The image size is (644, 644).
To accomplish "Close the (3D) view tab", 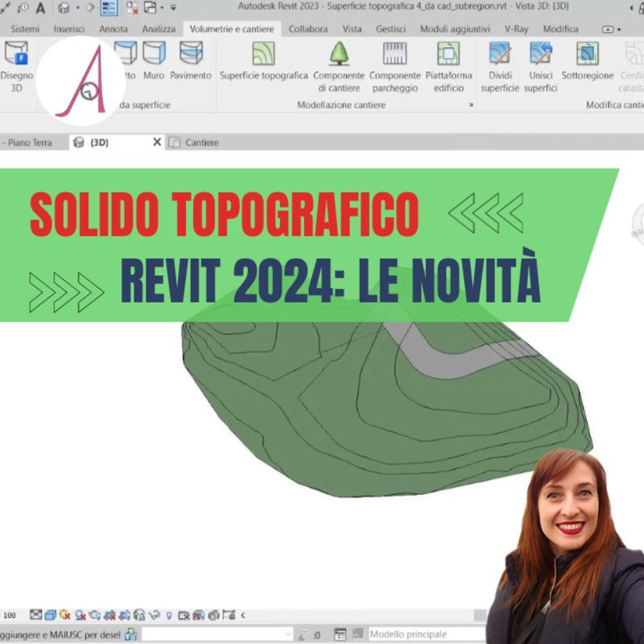I will [x=157, y=142].
